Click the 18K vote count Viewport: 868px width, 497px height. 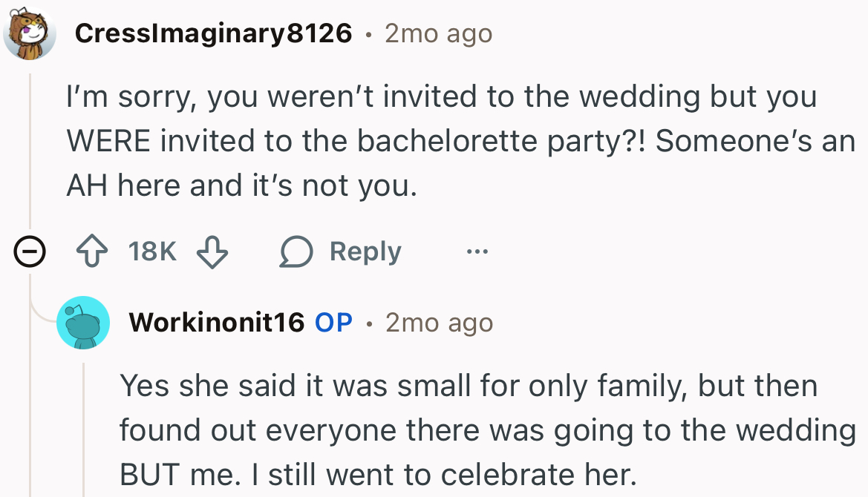(152, 252)
